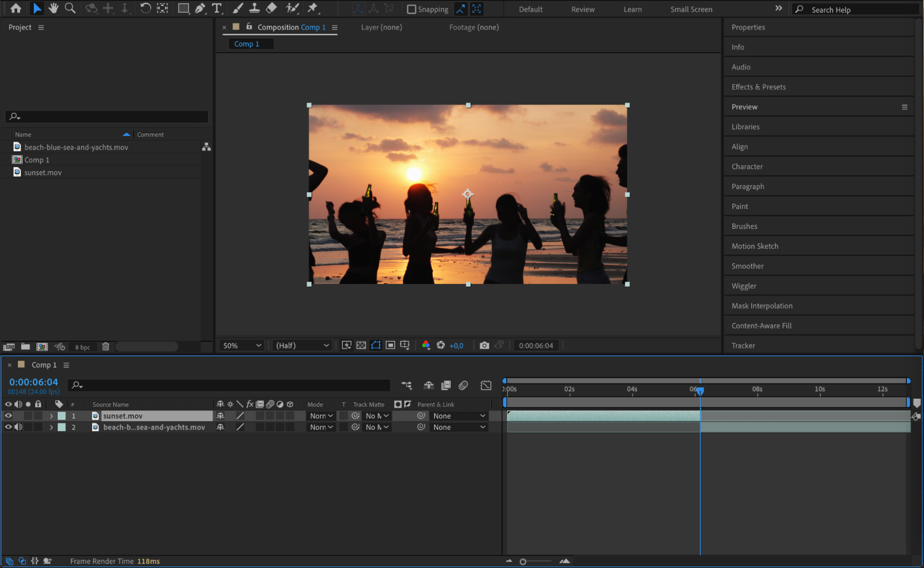Click label color swatch of sunset.mov layer

pyautogui.click(x=61, y=416)
